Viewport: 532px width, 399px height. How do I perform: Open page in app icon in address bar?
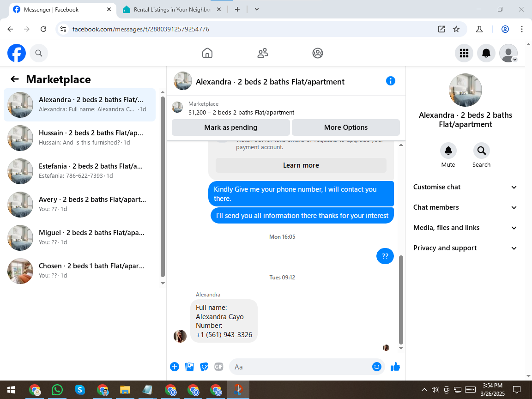tap(441, 29)
